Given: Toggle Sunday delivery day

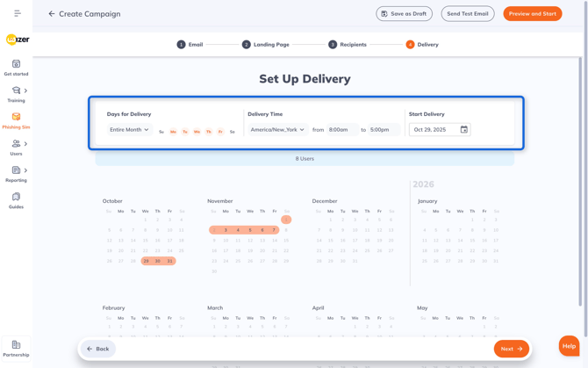Looking at the screenshot, I should pyautogui.click(x=161, y=132).
